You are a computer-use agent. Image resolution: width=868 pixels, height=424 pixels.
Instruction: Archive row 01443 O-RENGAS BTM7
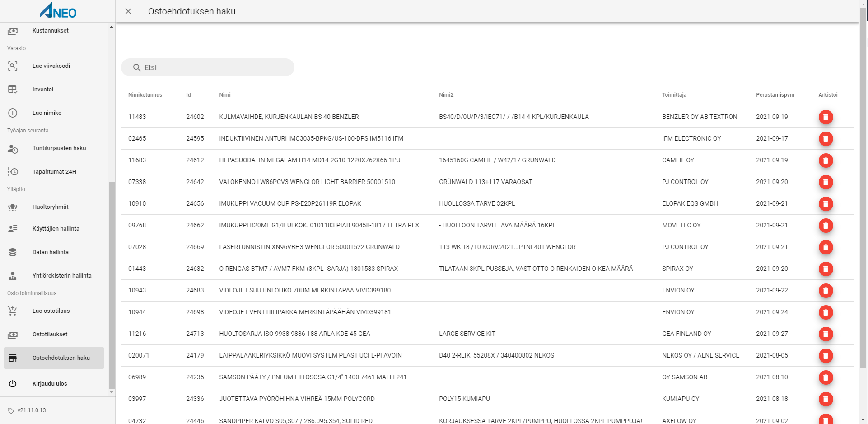coord(826,269)
